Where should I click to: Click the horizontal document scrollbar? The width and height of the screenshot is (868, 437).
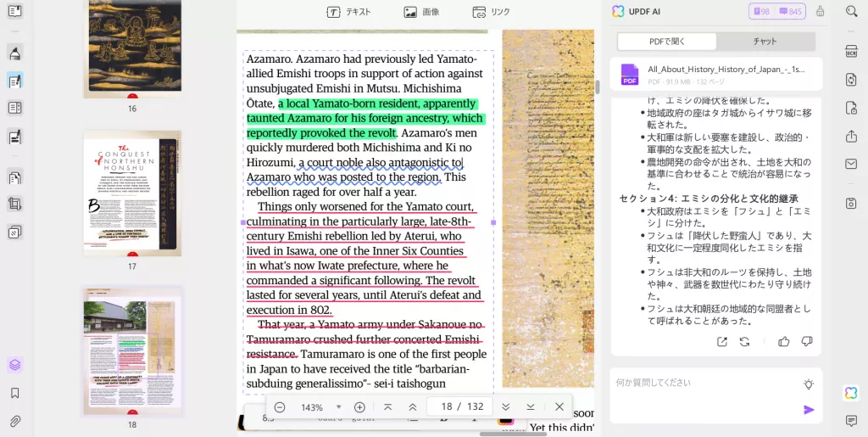point(513,434)
